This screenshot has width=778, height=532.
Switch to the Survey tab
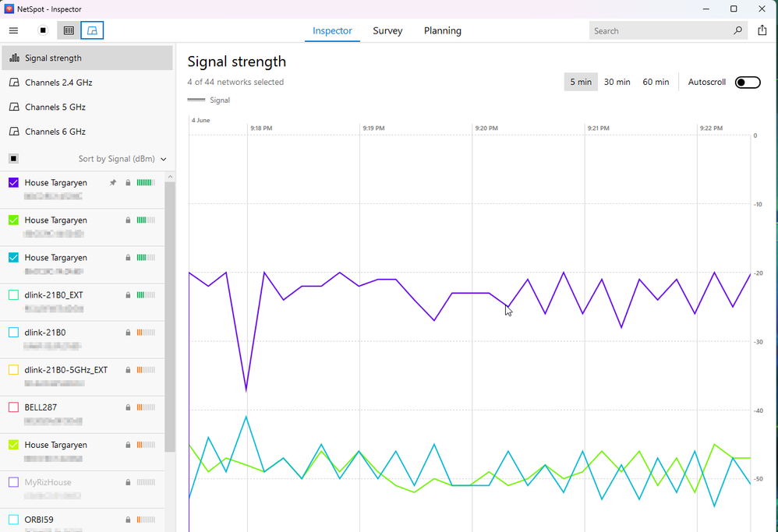[x=387, y=30]
